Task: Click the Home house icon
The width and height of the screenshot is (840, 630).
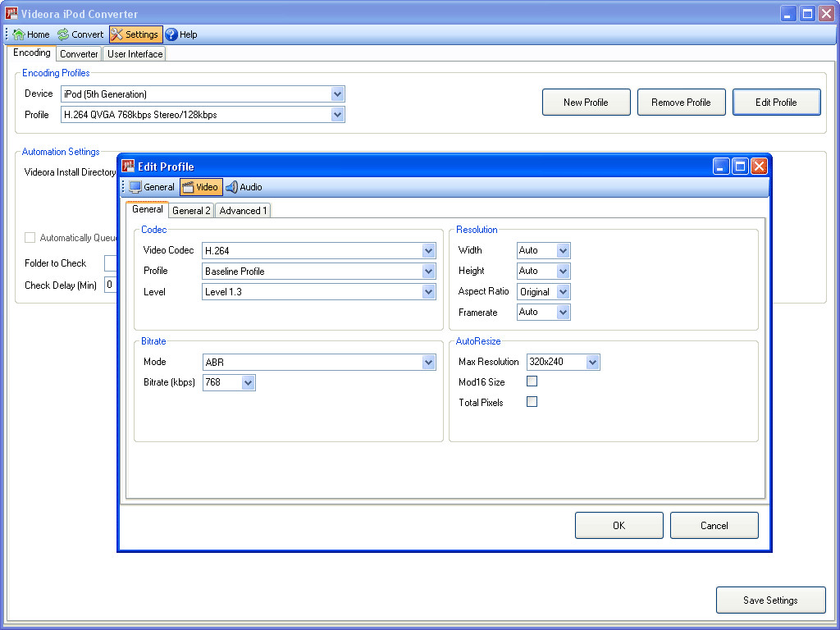Action: (19, 34)
